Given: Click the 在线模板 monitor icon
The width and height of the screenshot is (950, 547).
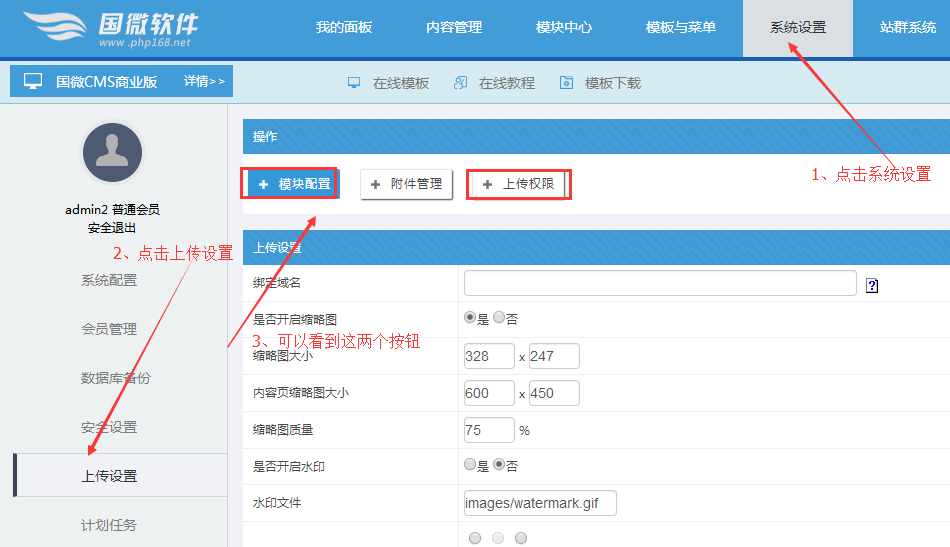Looking at the screenshot, I should [x=354, y=83].
